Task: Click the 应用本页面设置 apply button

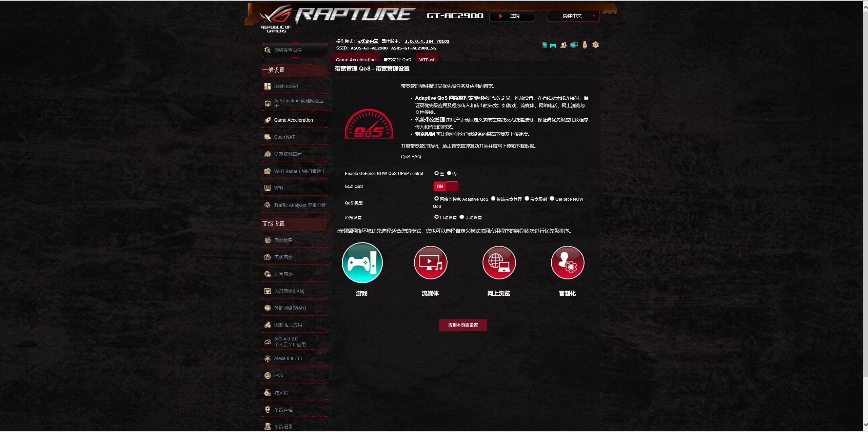Action: point(463,325)
